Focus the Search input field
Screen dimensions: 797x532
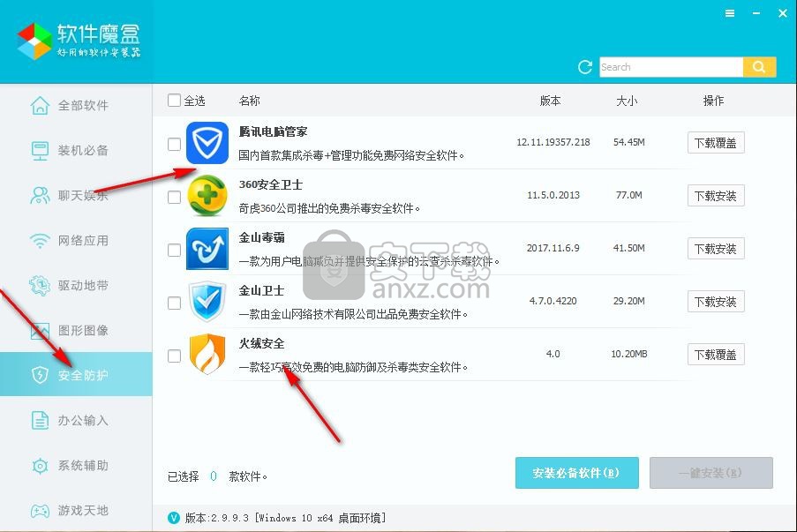(671, 67)
